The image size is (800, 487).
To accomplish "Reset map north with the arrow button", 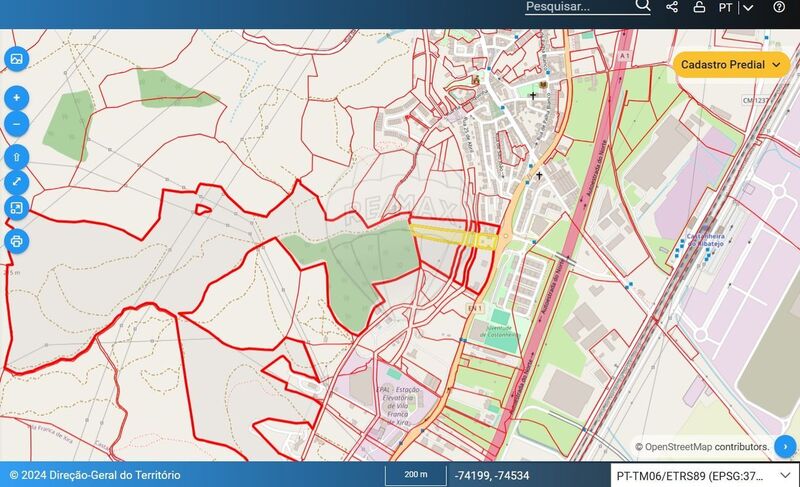I will (x=16, y=157).
